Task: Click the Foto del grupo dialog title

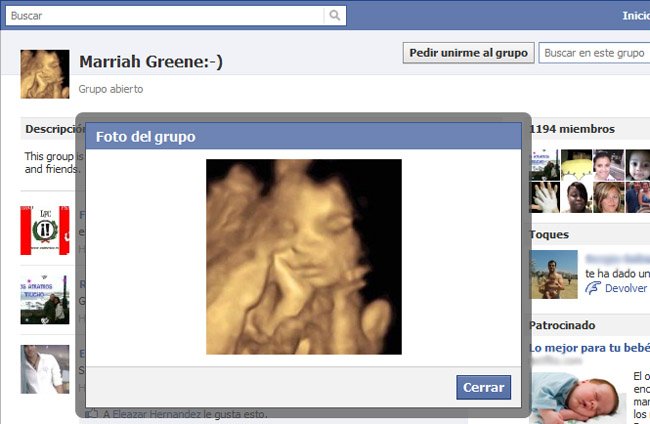Action: 146,137
